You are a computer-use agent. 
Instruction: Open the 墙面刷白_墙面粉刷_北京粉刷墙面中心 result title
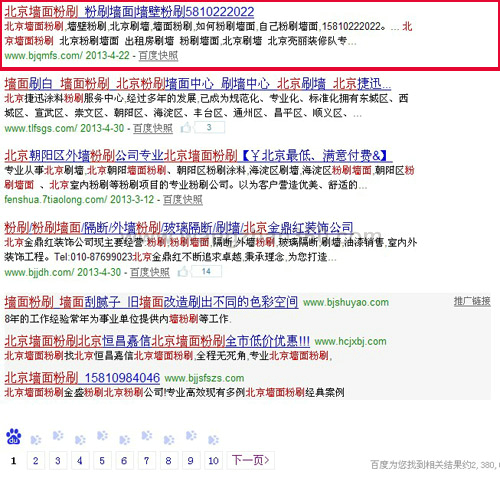[x=197, y=84]
